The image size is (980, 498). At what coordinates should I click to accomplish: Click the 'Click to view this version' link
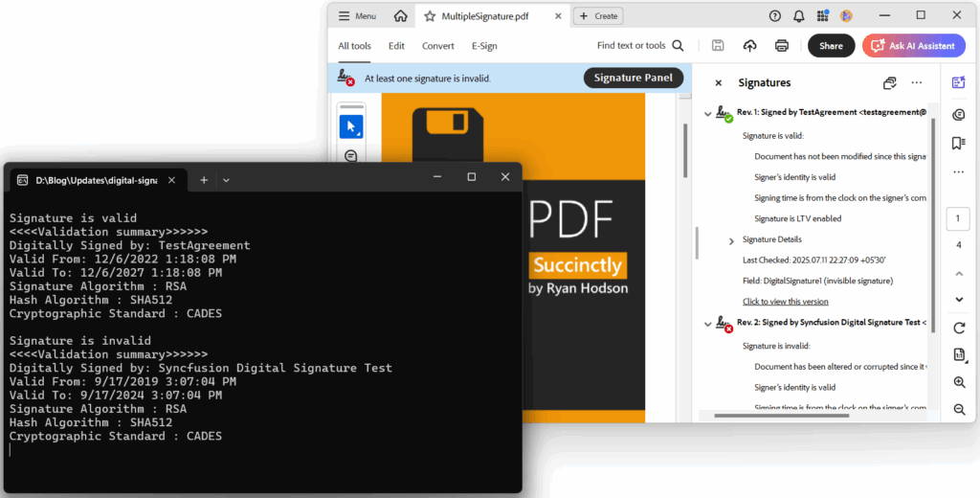785,302
